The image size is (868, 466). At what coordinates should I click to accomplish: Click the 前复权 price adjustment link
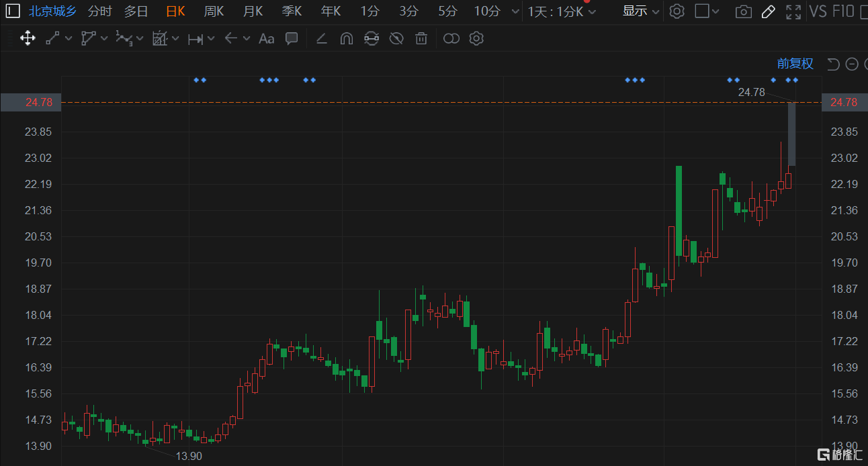click(795, 64)
